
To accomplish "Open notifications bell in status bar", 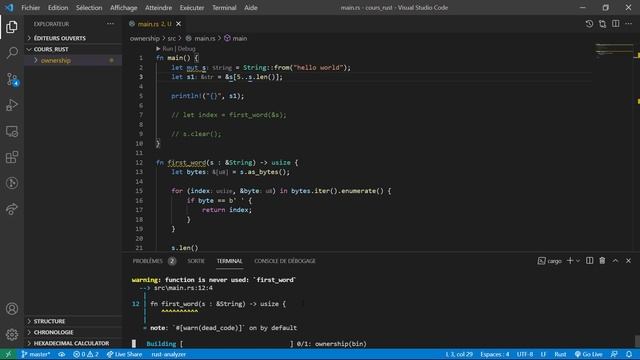I will 629,354.
